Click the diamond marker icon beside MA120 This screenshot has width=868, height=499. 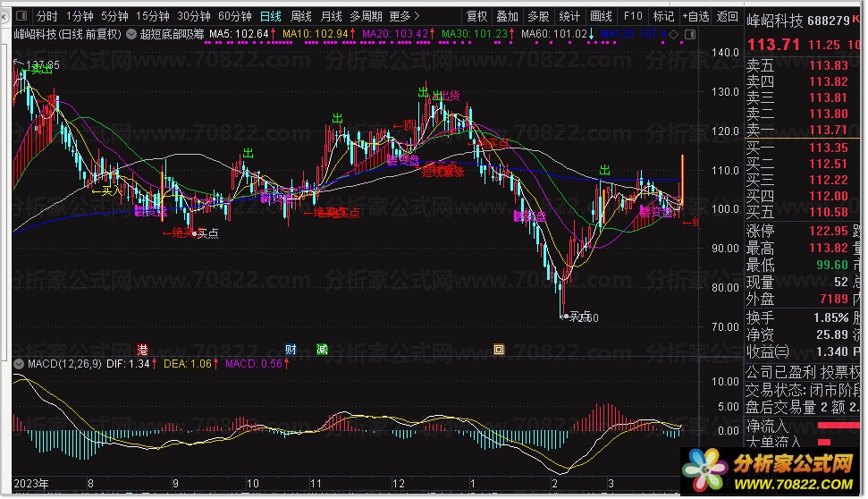[674, 34]
